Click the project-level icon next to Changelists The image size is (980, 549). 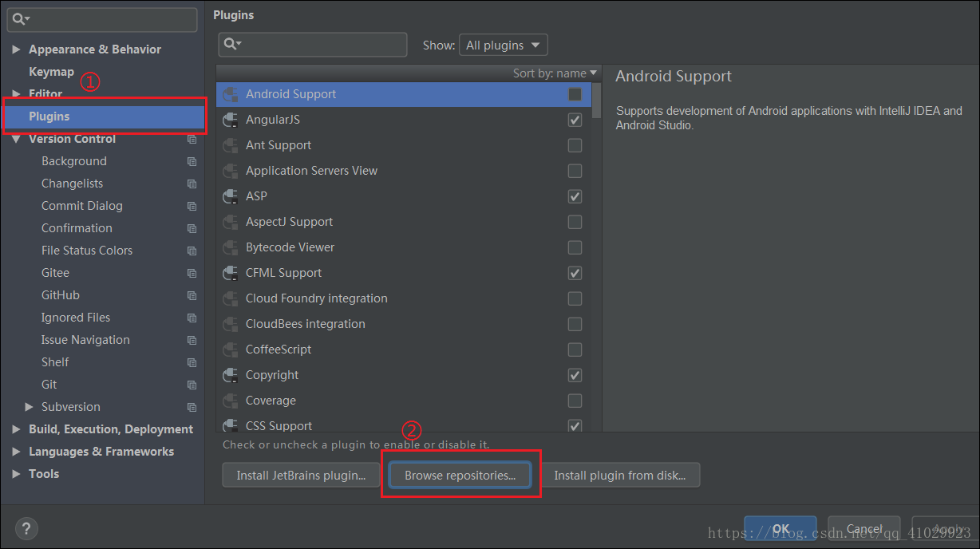[192, 184]
